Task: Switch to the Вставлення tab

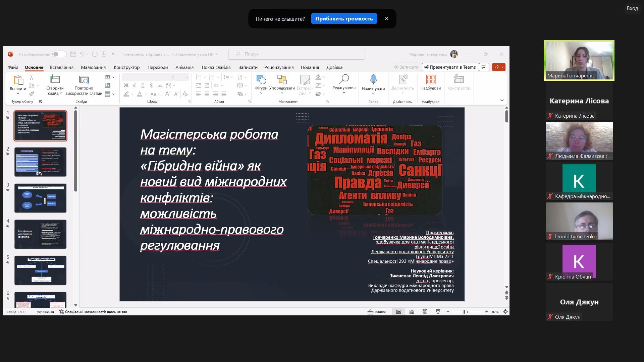Action: 62,67
